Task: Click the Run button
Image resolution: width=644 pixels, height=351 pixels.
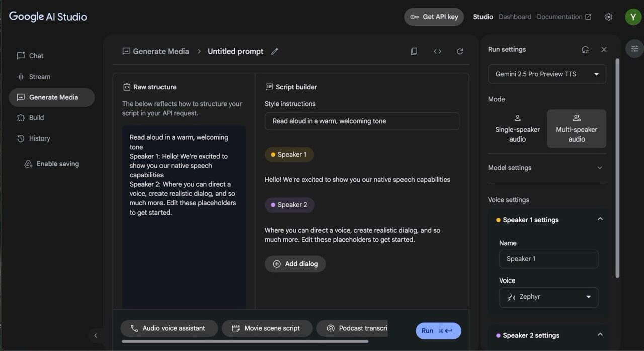Action: click(438, 331)
